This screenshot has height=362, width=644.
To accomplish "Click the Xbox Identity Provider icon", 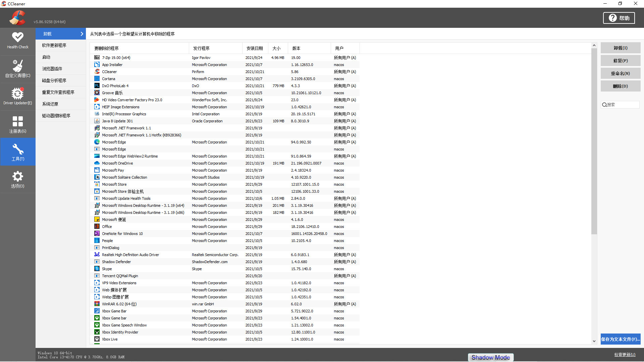I will (97, 332).
